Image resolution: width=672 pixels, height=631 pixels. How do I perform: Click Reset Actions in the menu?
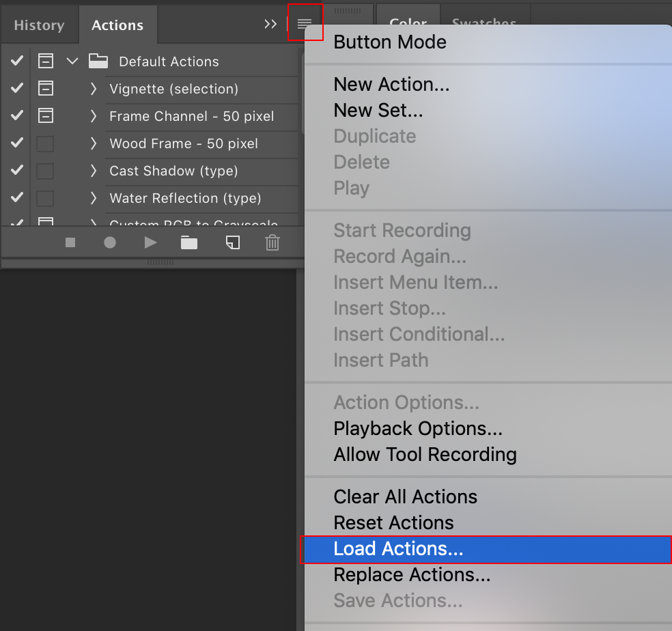pyautogui.click(x=393, y=522)
